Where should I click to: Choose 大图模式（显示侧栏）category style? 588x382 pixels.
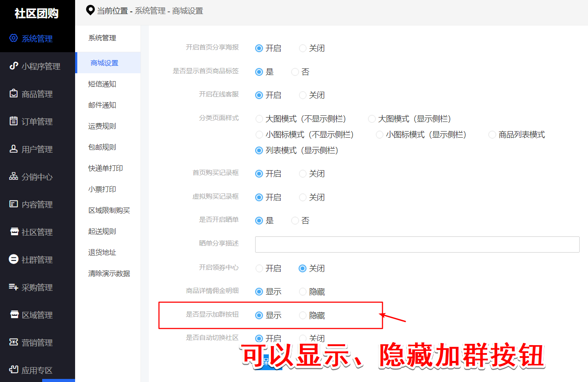tap(372, 119)
